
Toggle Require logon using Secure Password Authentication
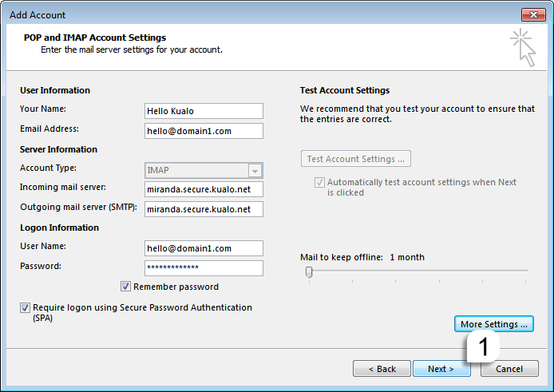coord(25,307)
